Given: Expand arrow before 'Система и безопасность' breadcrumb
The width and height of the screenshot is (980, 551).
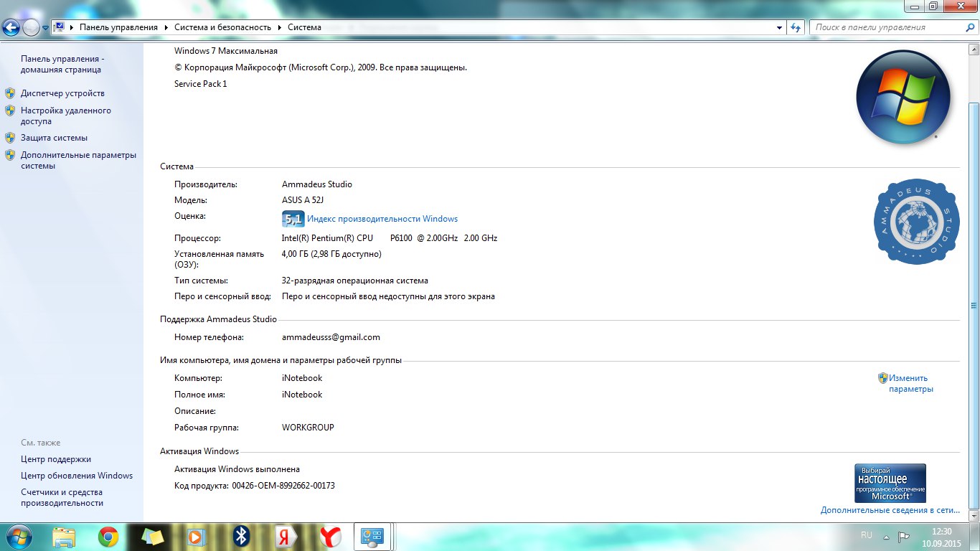Looking at the screenshot, I should click(x=166, y=27).
